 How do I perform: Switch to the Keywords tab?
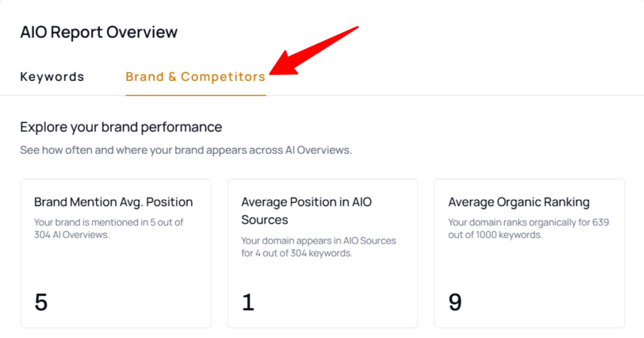(52, 77)
